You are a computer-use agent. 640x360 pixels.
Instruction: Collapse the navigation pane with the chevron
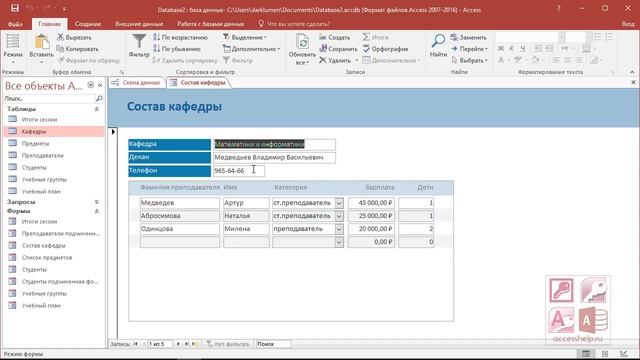pos(100,85)
